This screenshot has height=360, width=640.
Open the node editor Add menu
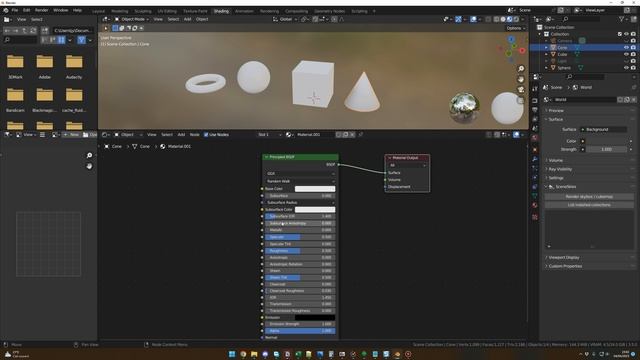tap(181, 135)
